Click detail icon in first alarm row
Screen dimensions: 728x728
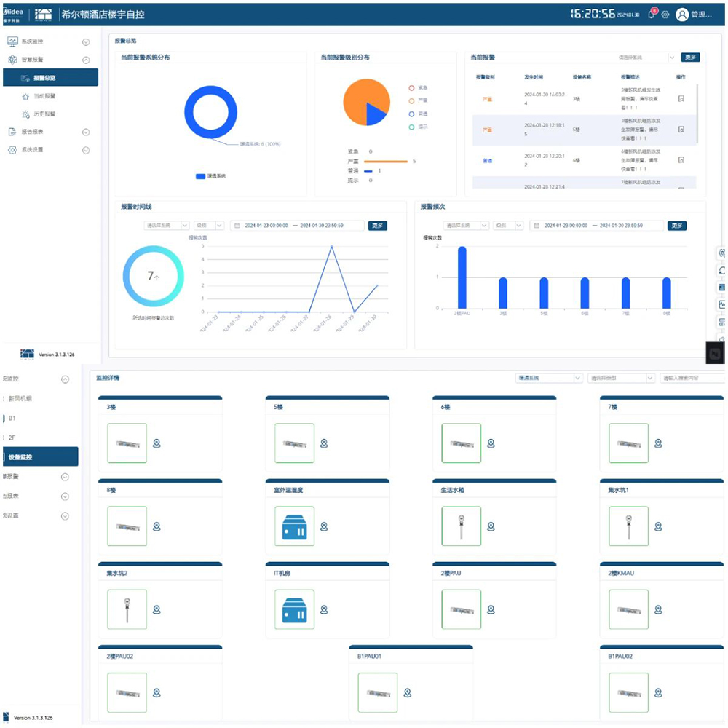point(681,98)
